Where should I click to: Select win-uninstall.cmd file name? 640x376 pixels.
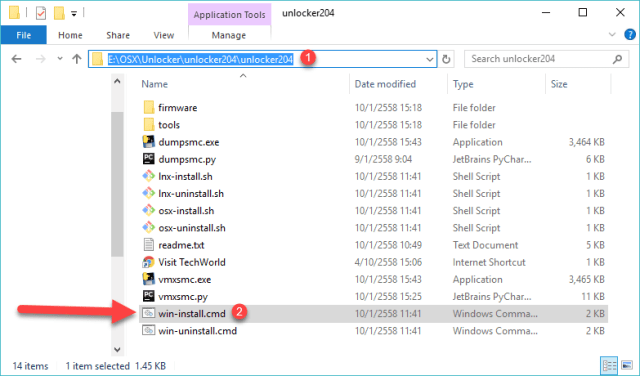click(198, 330)
